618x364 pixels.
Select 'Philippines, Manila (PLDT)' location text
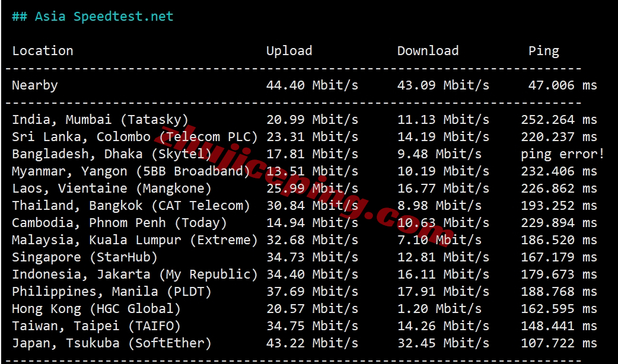(x=112, y=292)
